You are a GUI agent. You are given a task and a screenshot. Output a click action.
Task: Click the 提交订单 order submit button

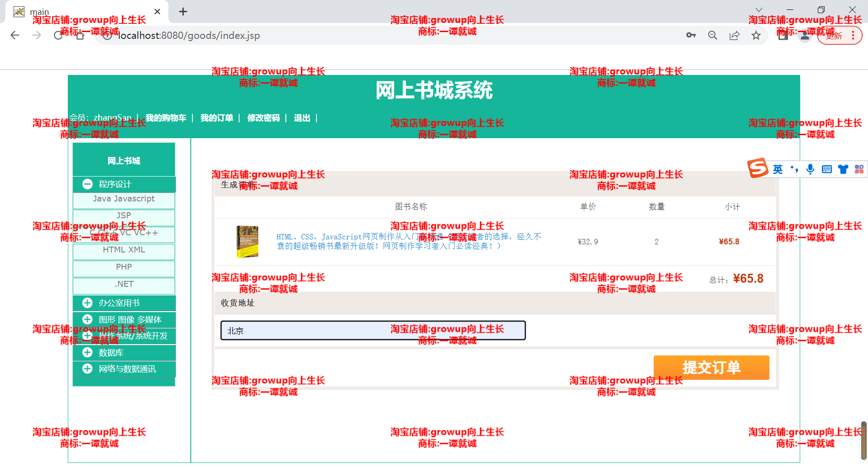[x=711, y=368]
